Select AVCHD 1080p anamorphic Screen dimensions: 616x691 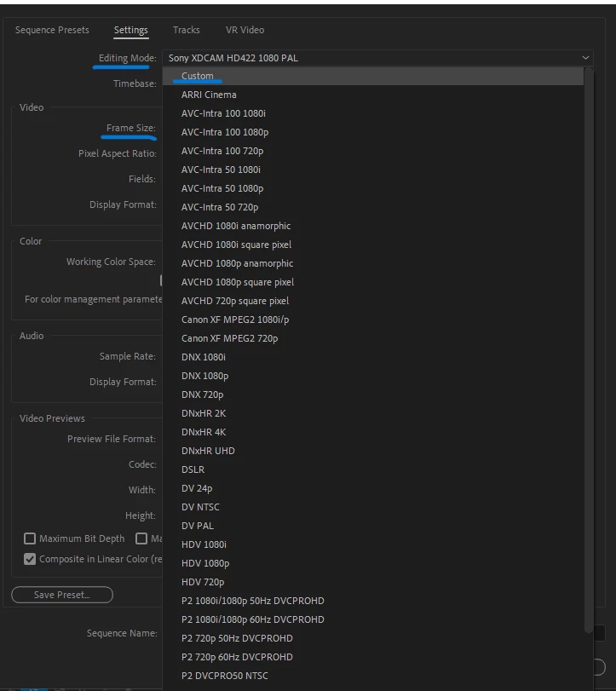373,263
